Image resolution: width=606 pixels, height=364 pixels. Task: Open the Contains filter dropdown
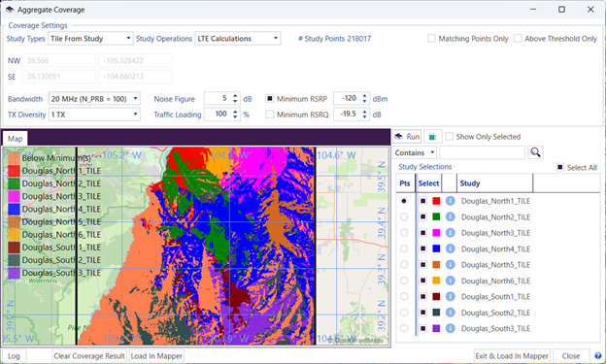415,152
